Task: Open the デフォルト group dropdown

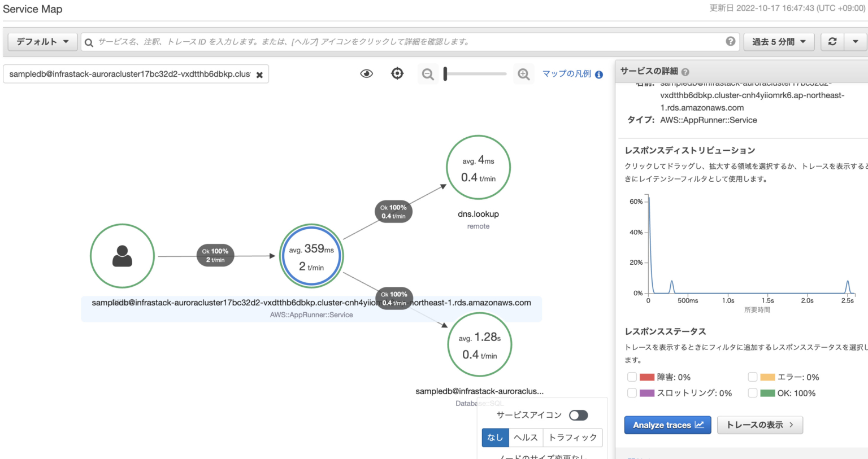Action: (42, 41)
